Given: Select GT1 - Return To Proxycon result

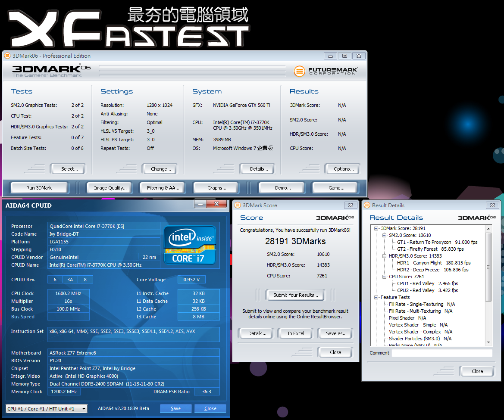Looking at the screenshot, I should pos(424,242).
